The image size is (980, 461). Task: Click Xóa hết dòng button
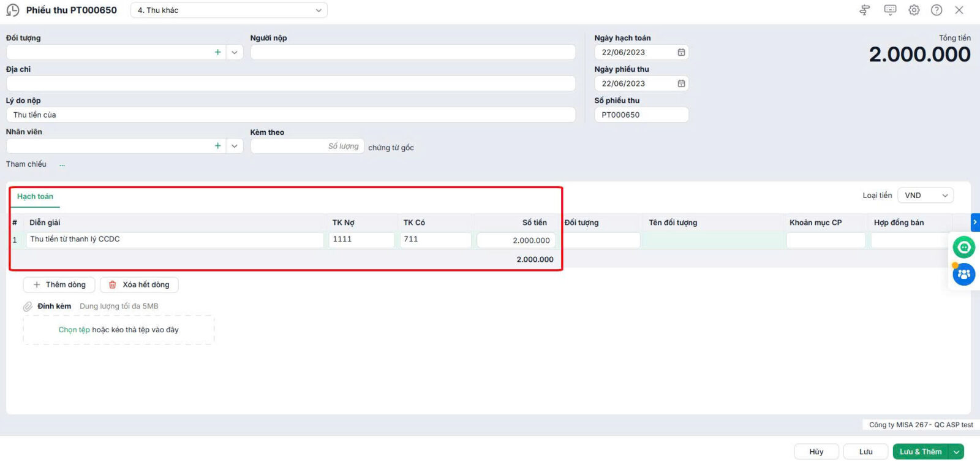139,284
